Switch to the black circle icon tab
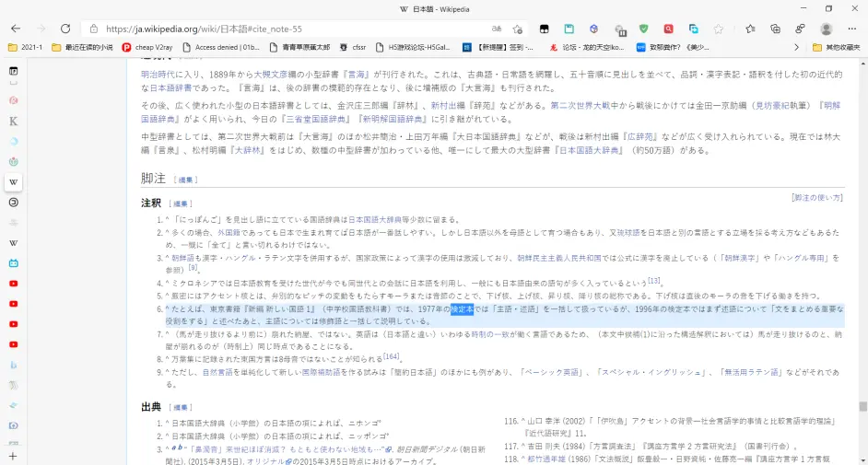 pos(13,203)
